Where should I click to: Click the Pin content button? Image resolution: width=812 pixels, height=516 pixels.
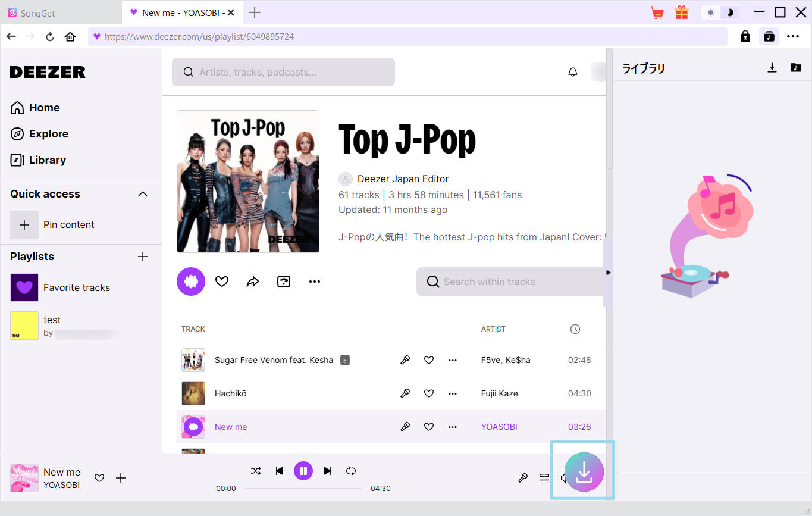click(52, 225)
